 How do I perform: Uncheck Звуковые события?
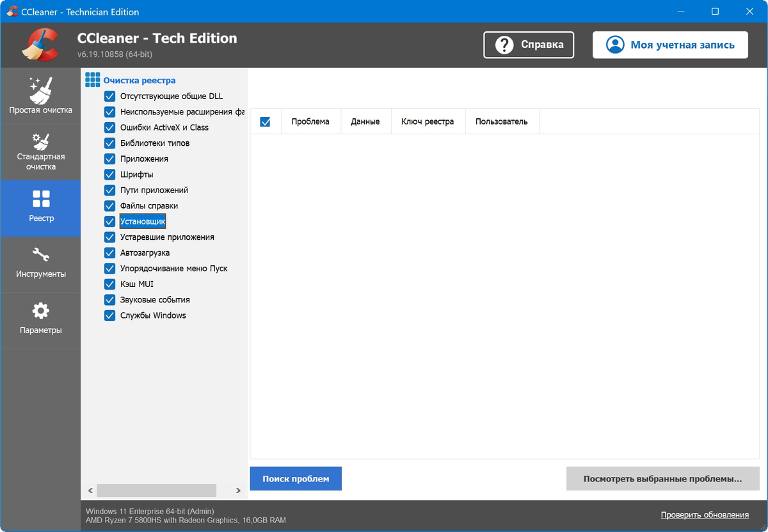click(109, 300)
